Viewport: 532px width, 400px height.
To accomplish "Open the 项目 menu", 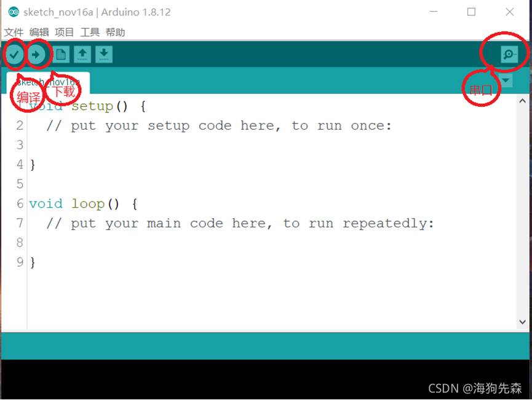I will [64, 32].
